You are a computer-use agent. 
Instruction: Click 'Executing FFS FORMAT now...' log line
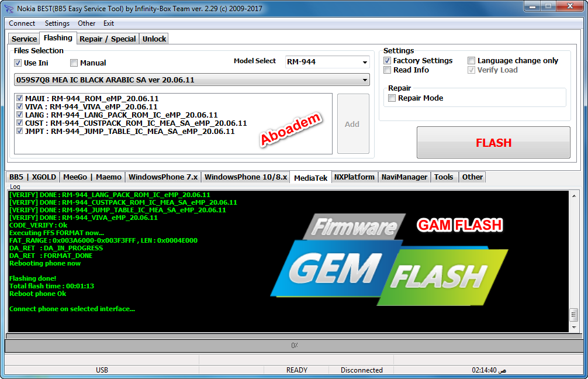coord(57,233)
